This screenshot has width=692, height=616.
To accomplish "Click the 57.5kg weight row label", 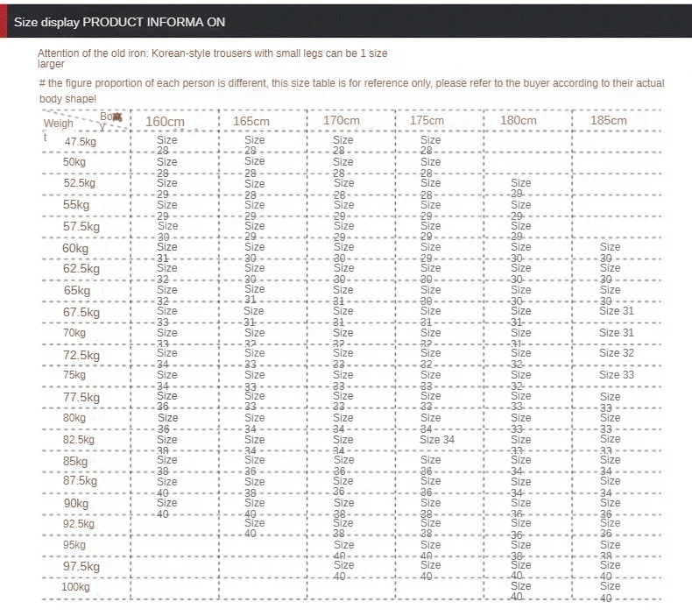I will [81, 227].
